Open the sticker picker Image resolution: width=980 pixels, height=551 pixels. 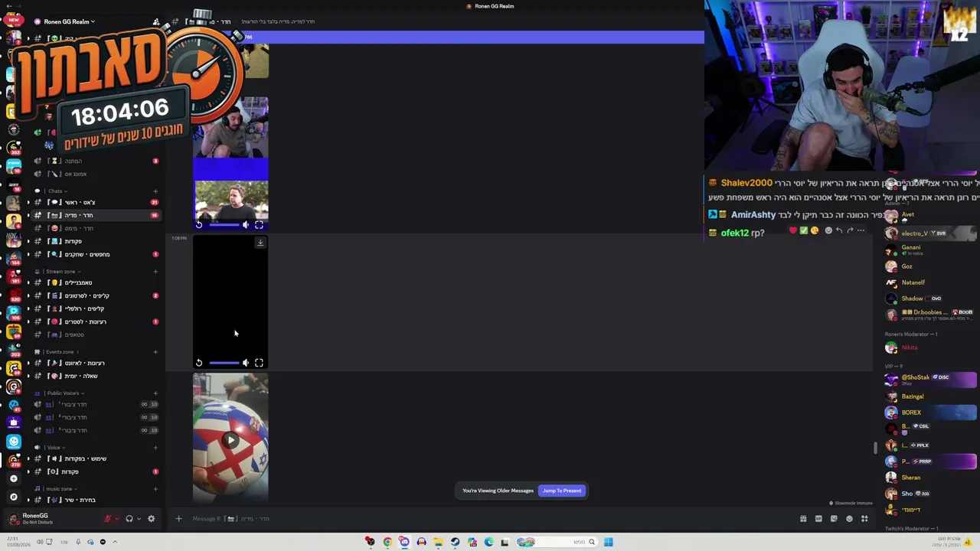click(x=834, y=519)
